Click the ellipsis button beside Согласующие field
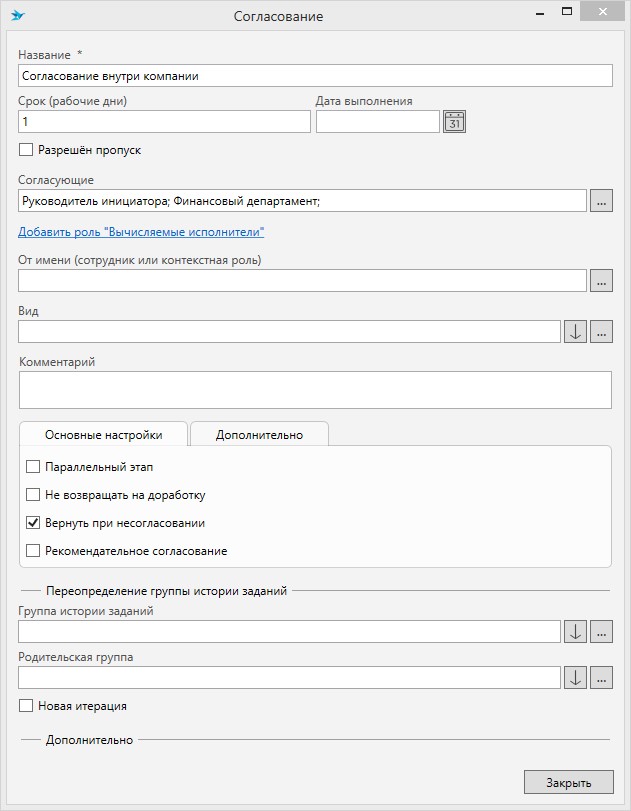The height and width of the screenshot is (811, 631). [x=601, y=201]
